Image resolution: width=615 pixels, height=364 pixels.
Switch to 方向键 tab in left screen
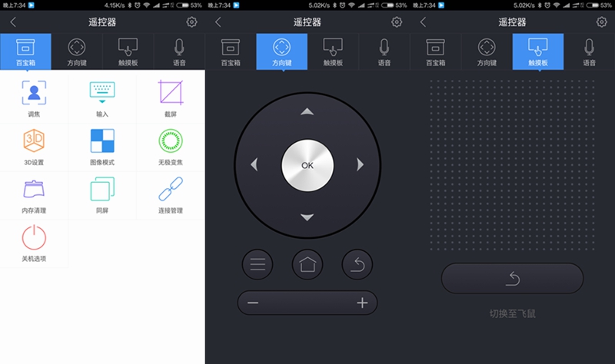click(77, 51)
